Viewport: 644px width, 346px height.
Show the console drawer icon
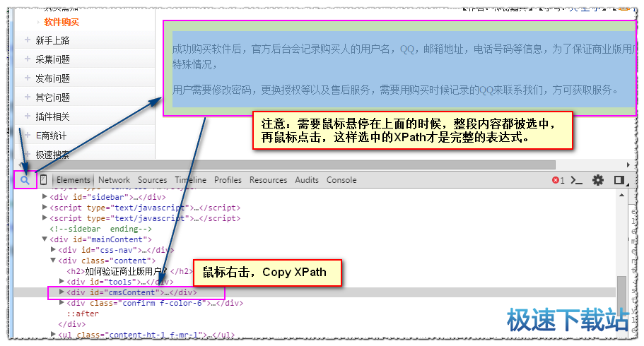577,180
